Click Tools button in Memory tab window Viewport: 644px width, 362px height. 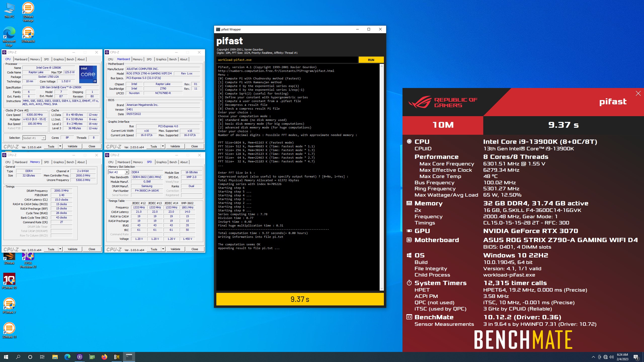[51, 249]
